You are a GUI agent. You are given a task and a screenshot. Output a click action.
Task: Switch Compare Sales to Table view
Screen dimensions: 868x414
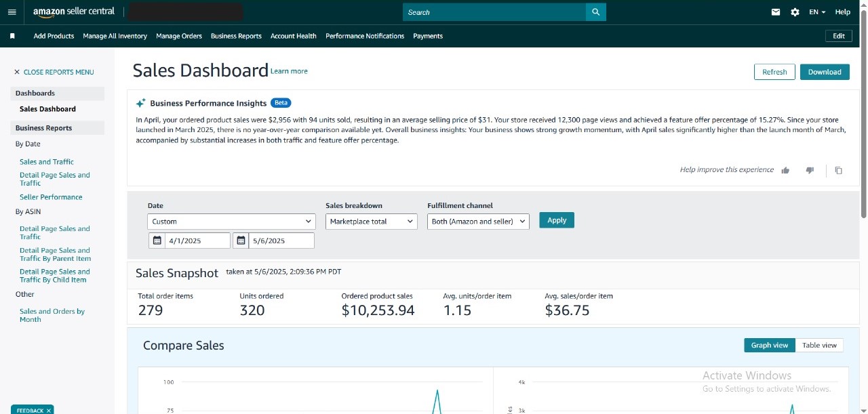[819, 346]
